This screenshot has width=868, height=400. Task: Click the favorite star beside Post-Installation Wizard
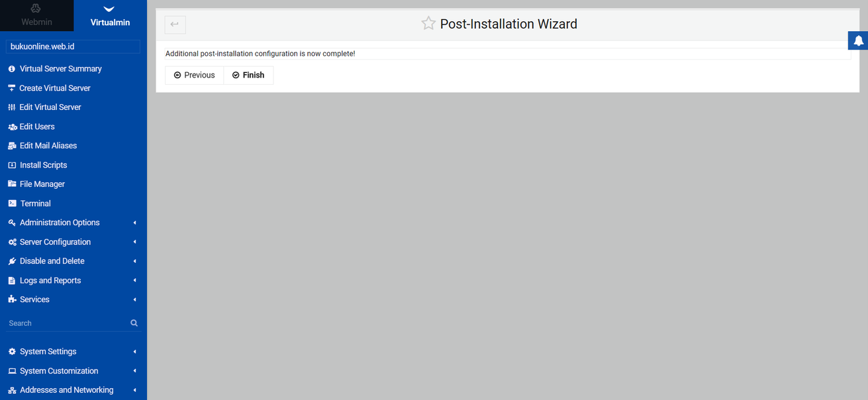[x=428, y=24]
